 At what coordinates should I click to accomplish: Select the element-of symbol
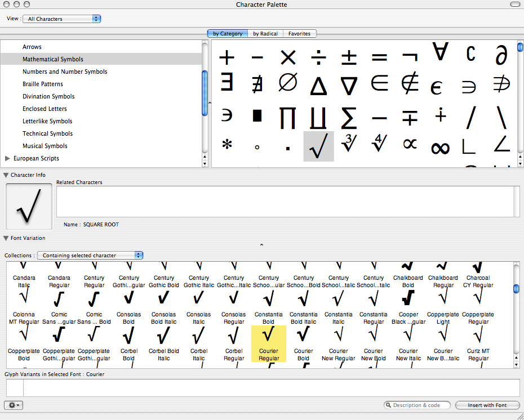379,83
